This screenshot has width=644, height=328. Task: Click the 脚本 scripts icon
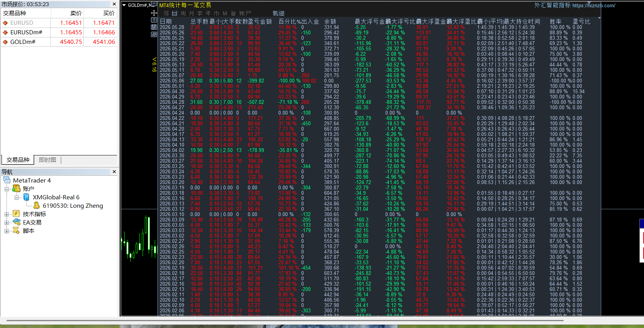[16, 231]
